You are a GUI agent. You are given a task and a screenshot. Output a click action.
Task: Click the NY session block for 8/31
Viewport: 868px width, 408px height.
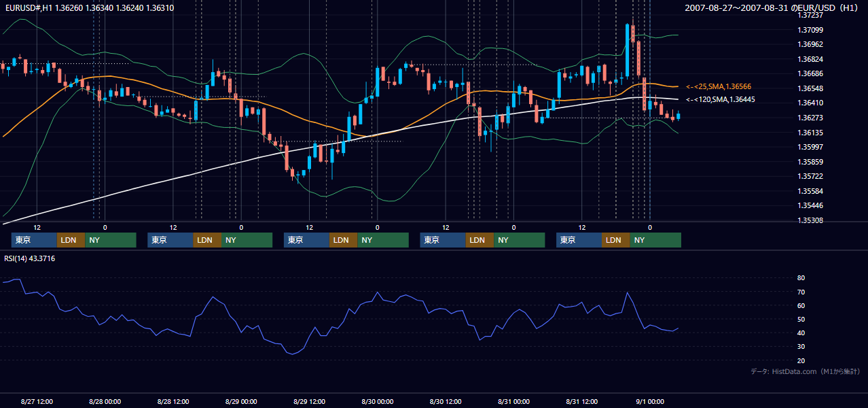pyautogui.click(x=655, y=240)
